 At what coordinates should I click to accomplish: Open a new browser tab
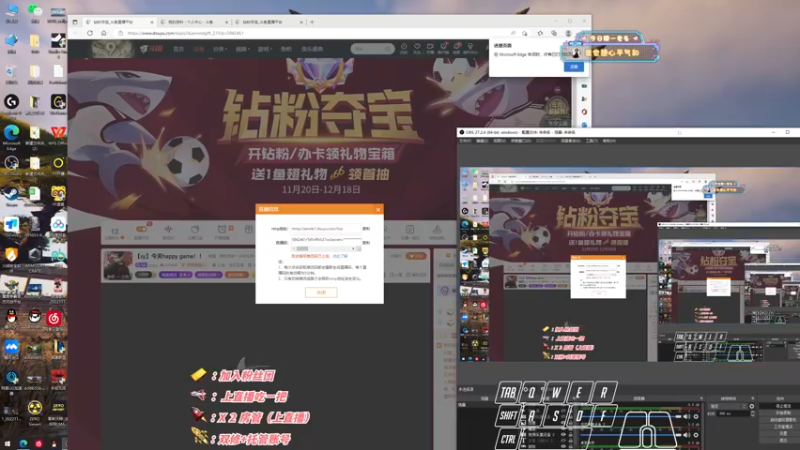[x=312, y=22]
